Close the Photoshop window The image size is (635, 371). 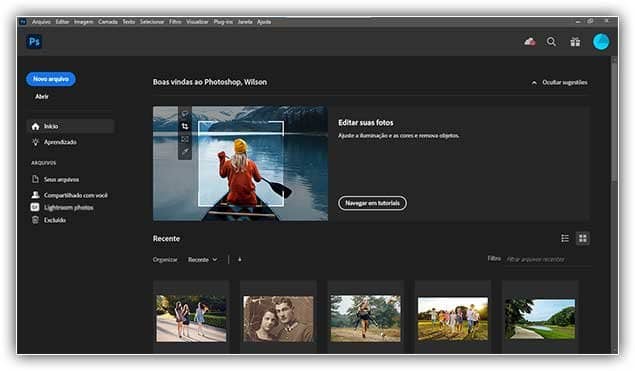[x=606, y=21]
